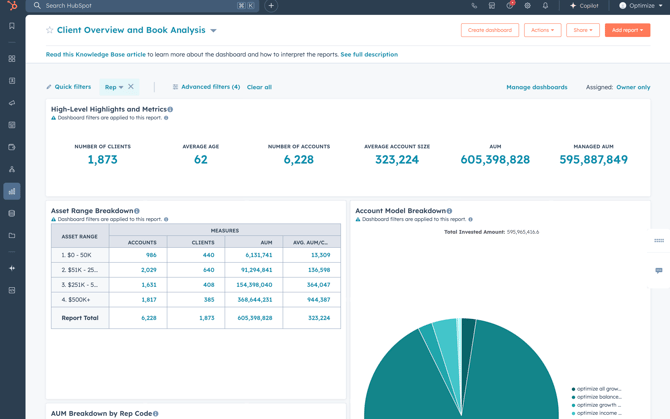Open the right-edge grid panel icon
The height and width of the screenshot is (419, 670).
click(659, 240)
